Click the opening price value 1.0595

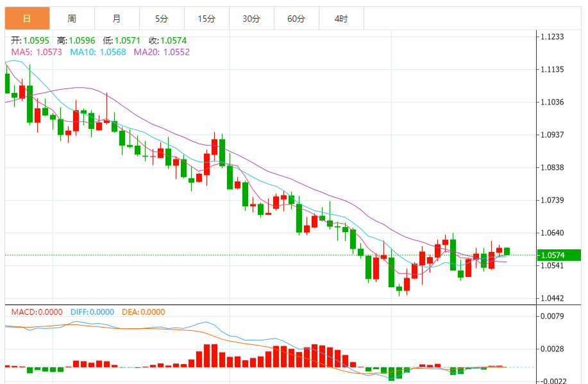pyautogui.click(x=37, y=40)
